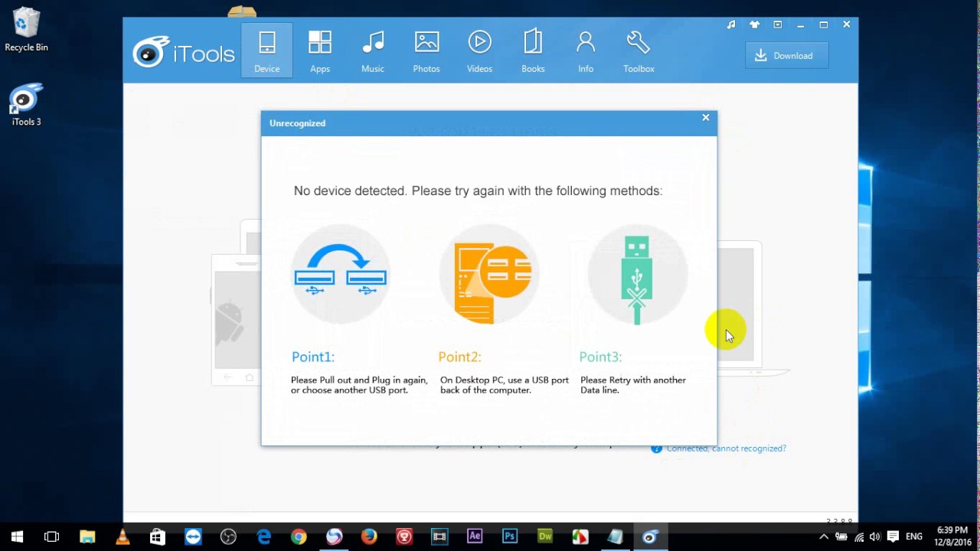Image resolution: width=980 pixels, height=551 pixels.
Task: Click the 'Unrecognized' dialog title
Action: [x=297, y=123]
